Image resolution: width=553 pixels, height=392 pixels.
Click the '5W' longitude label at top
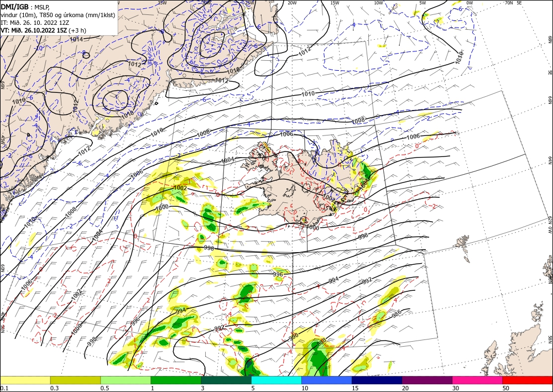pyautogui.click(x=423, y=3)
